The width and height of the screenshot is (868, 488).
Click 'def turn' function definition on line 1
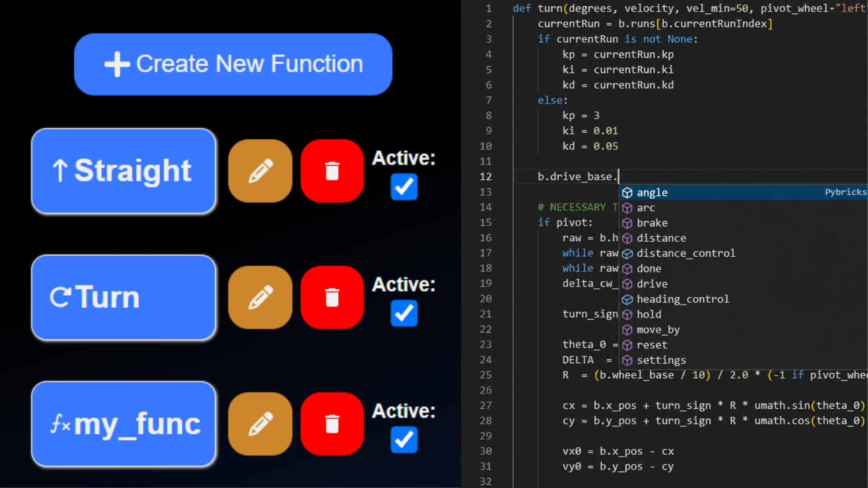point(538,9)
